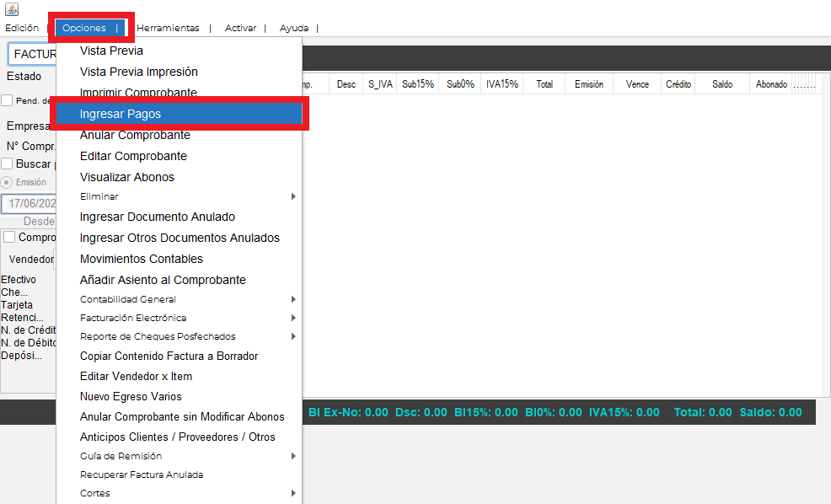Click the Dsc: 0.00 summary value

(421, 412)
